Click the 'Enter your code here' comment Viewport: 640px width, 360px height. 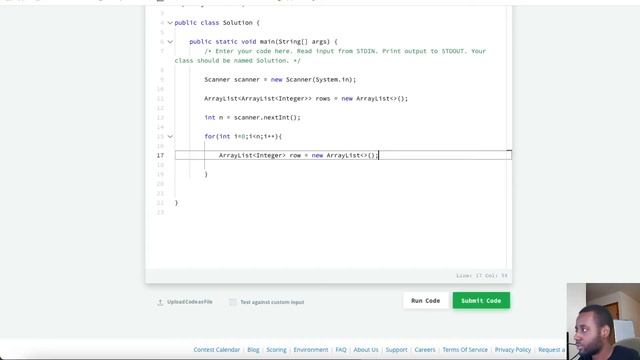[330, 56]
